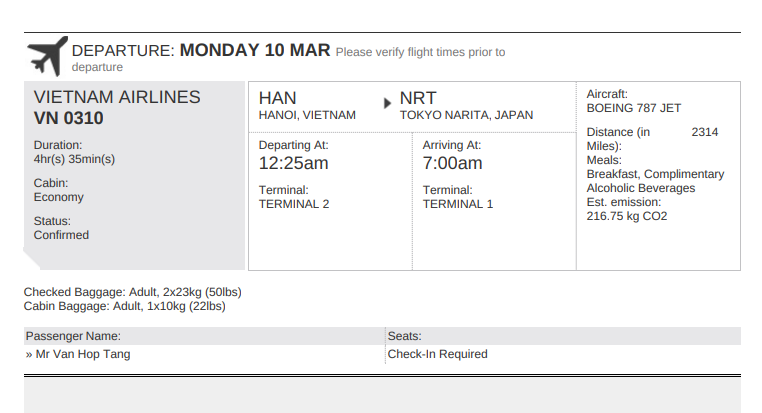
Task: Click the HAN airport code
Action: click(277, 98)
